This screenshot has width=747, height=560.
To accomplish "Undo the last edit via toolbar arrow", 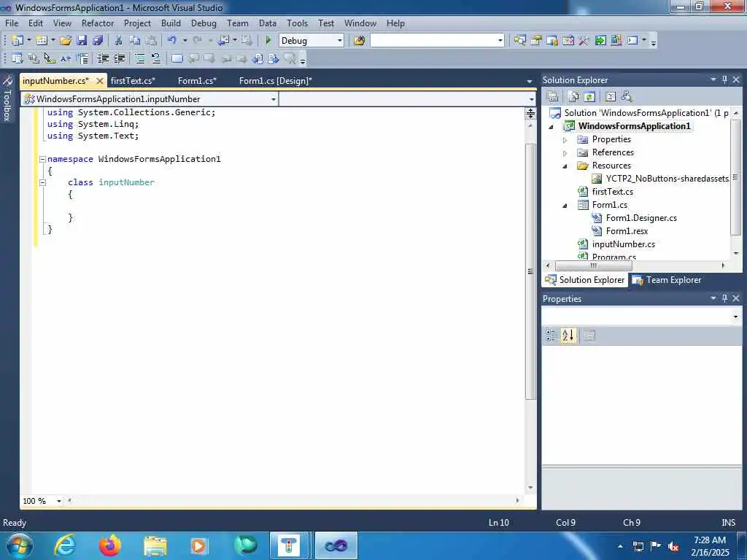I will point(172,41).
